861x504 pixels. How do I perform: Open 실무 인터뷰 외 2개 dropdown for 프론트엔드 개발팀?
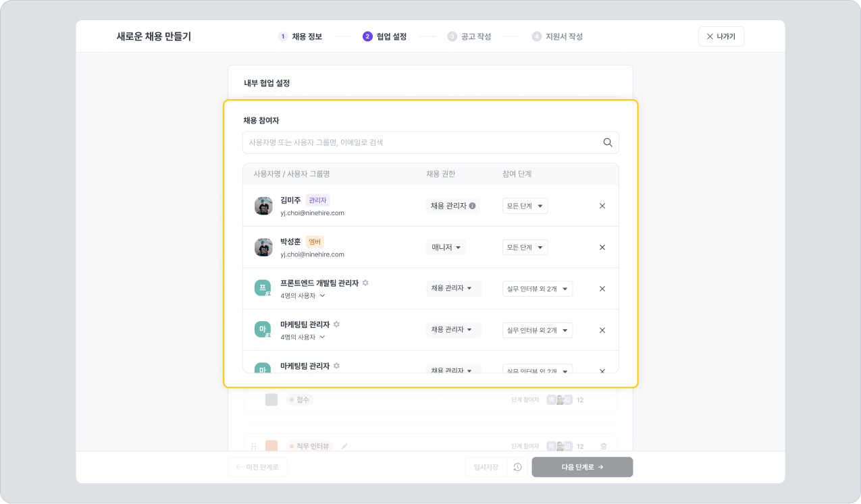click(x=538, y=289)
